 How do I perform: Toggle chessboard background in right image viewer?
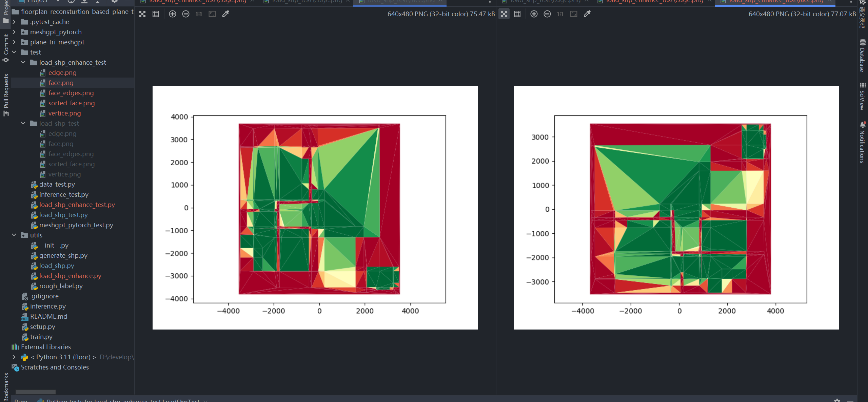click(x=504, y=14)
